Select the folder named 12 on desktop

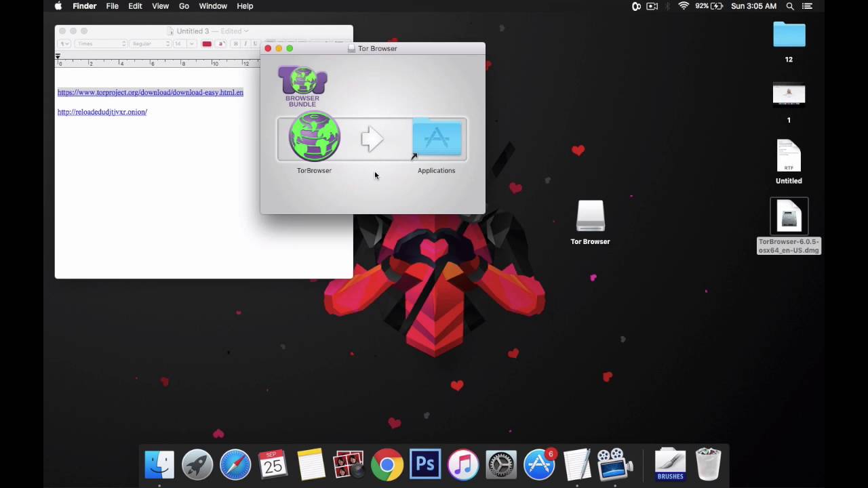point(789,35)
